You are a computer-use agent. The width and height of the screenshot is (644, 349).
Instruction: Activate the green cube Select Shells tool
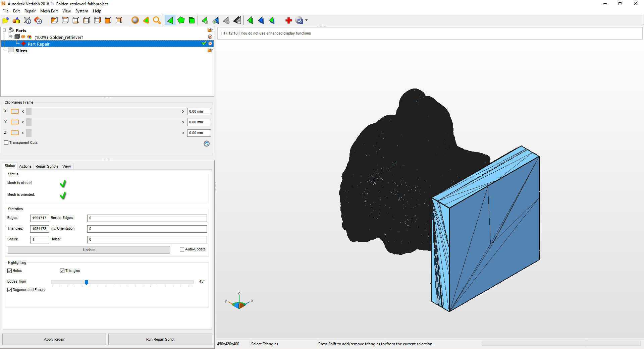(x=192, y=20)
